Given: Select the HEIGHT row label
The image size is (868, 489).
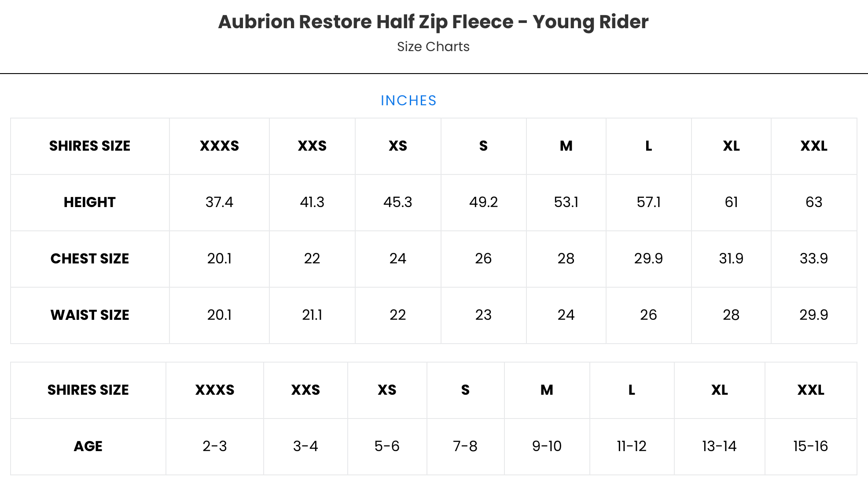Looking at the screenshot, I should click(89, 202).
